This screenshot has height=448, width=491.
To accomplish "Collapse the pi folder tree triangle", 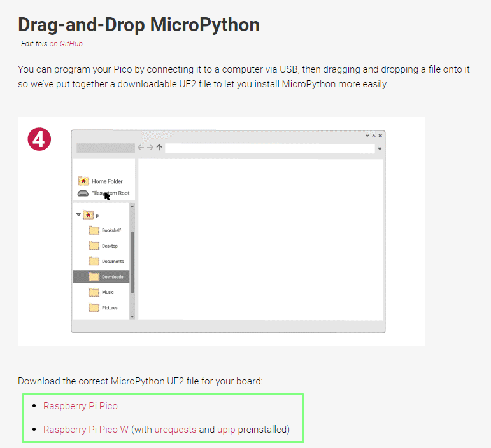I will (x=78, y=215).
